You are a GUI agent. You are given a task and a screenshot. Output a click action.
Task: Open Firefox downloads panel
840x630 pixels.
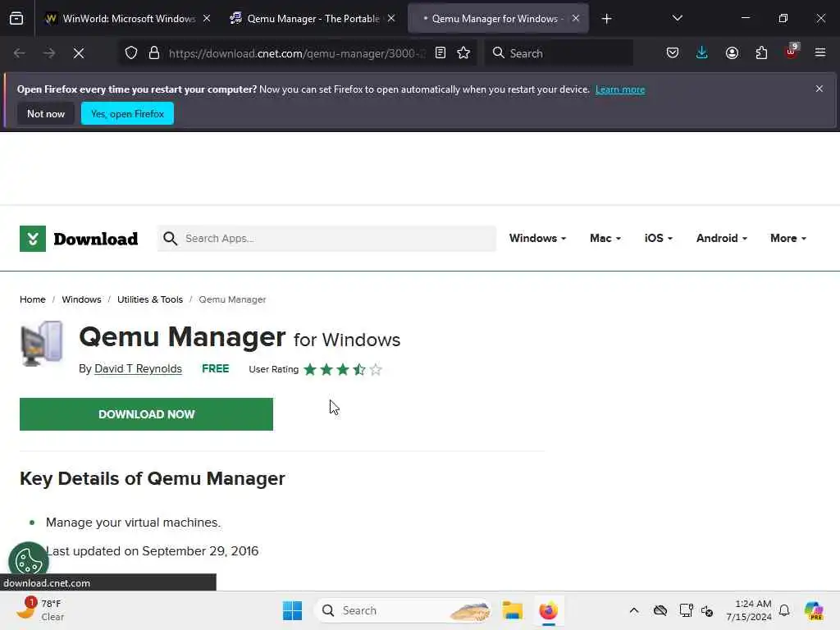pyautogui.click(x=702, y=53)
